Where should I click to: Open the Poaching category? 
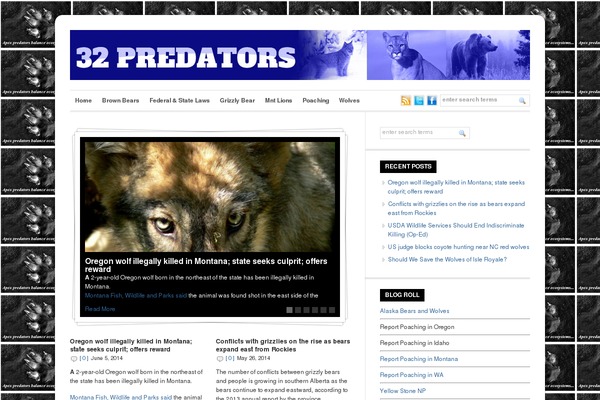(316, 100)
